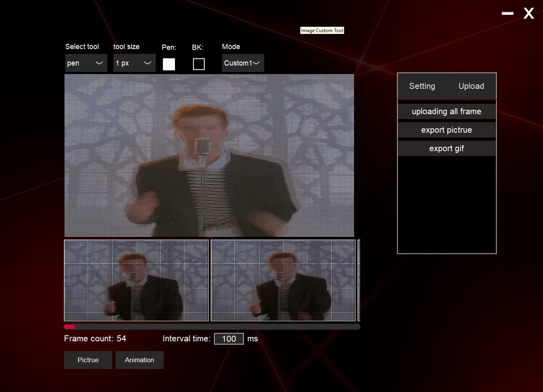543x392 pixels.
Task: Select the second frame thumbnail
Action: [x=283, y=280]
